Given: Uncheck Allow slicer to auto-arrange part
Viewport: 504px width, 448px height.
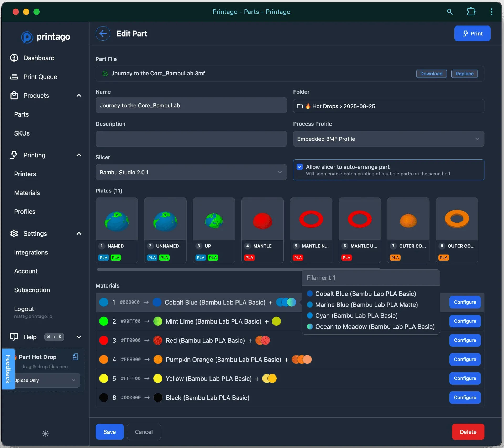Looking at the screenshot, I should point(300,166).
